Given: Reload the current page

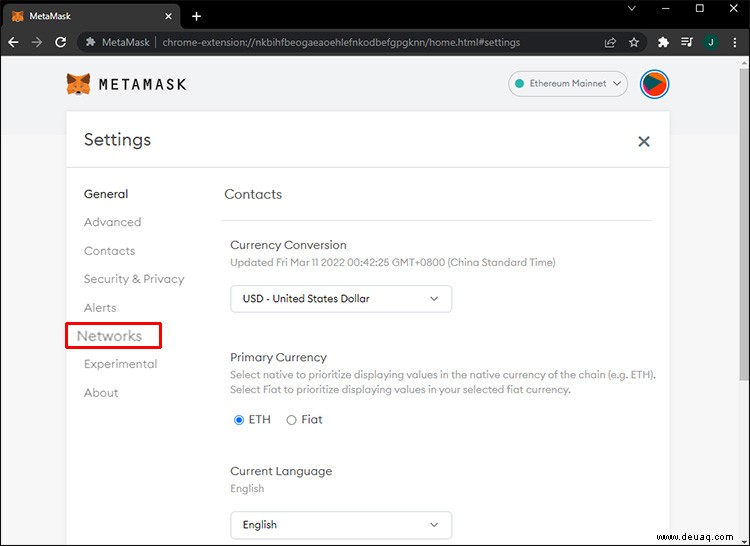Looking at the screenshot, I should click(61, 42).
